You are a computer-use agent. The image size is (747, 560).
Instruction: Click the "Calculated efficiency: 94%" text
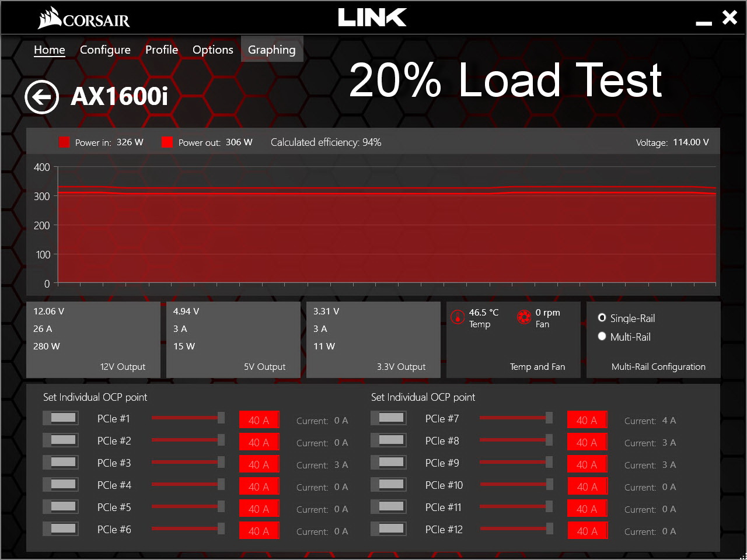[326, 142]
